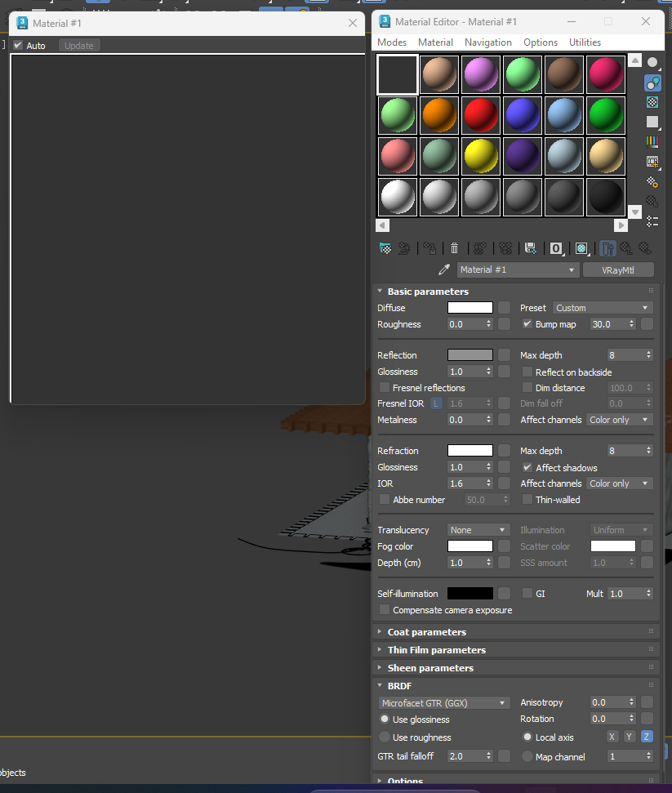Click the Material ID Channel icon

click(x=556, y=248)
